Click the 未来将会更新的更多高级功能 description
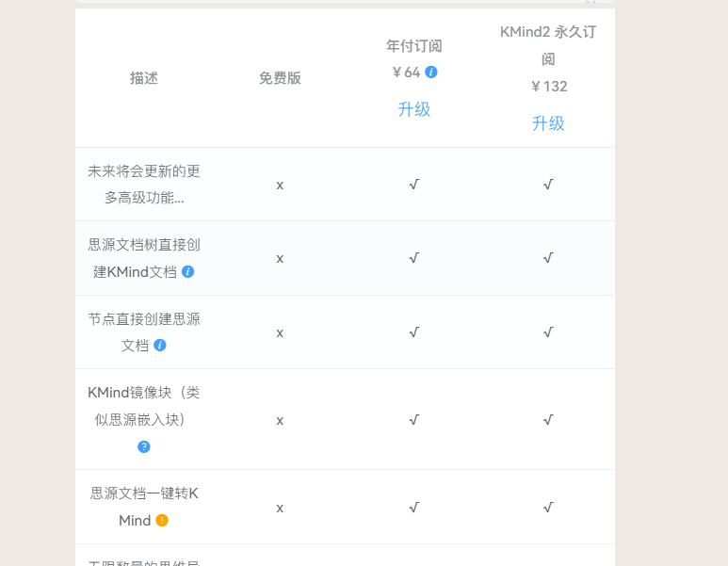 tap(144, 185)
